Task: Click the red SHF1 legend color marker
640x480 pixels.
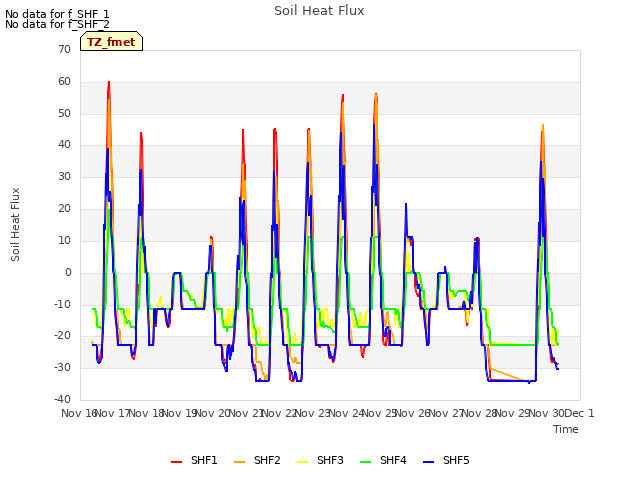Action: click(176, 462)
